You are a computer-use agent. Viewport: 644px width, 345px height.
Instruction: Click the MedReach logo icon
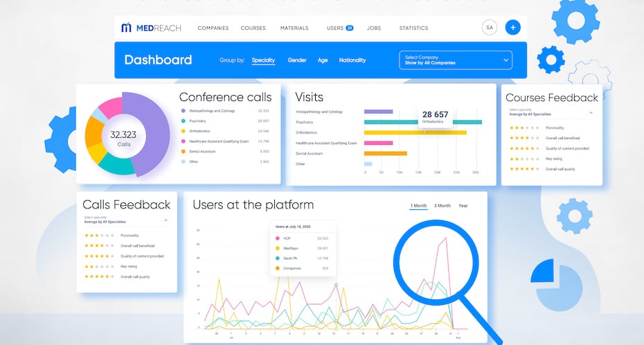[126, 28]
